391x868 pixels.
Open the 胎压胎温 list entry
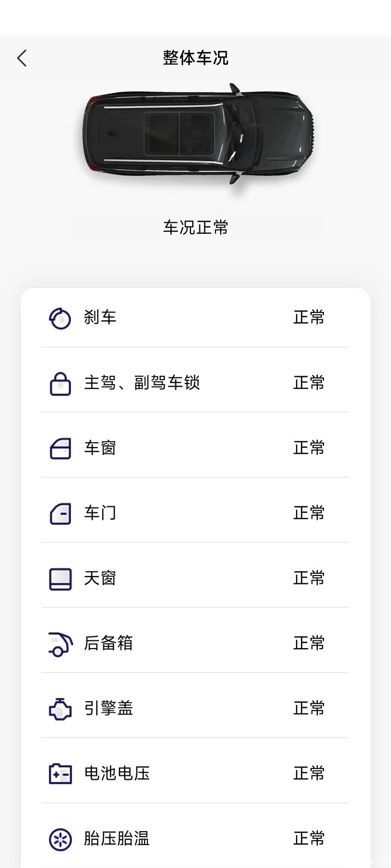pos(117,838)
